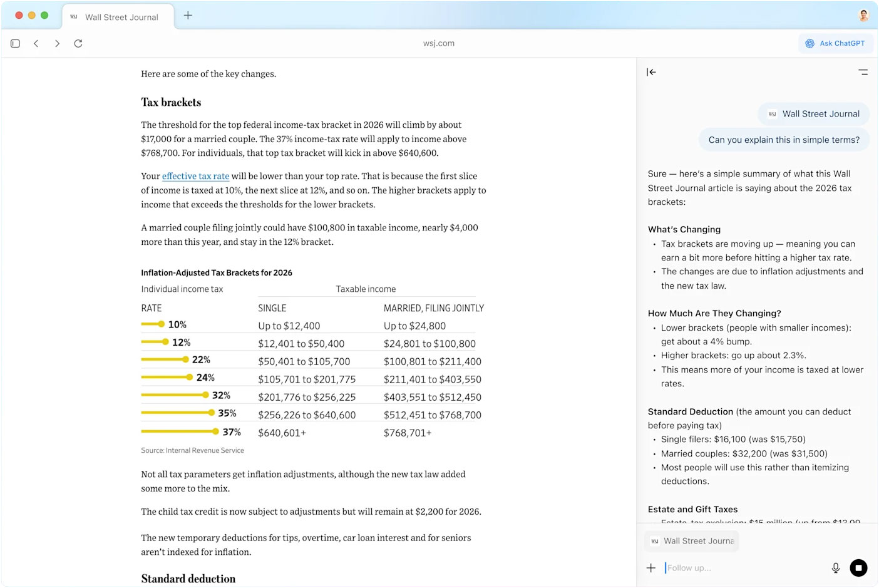Collapse the ChatGPT side panel
Viewport: 879px width, 588px height.
[651, 72]
